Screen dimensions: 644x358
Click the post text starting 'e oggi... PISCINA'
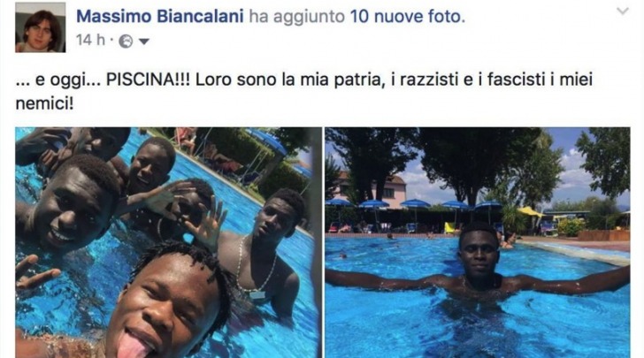pos(304,91)
